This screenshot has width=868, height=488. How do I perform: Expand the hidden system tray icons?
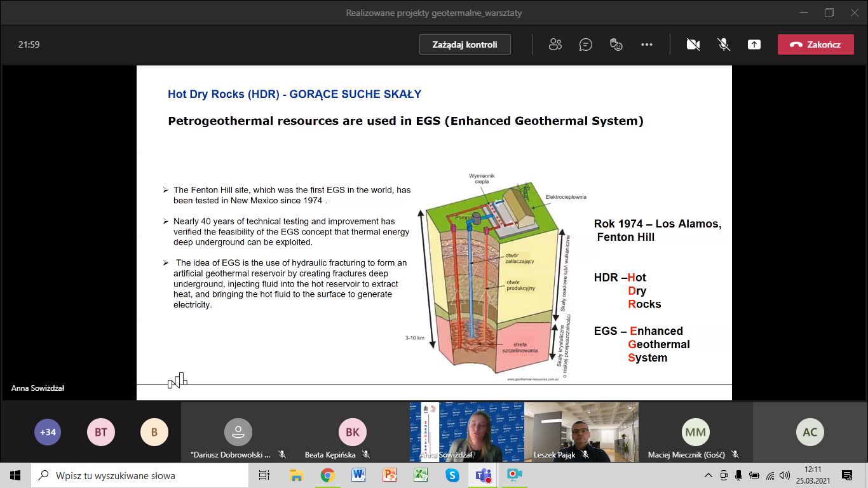click(x=709, y=475)
